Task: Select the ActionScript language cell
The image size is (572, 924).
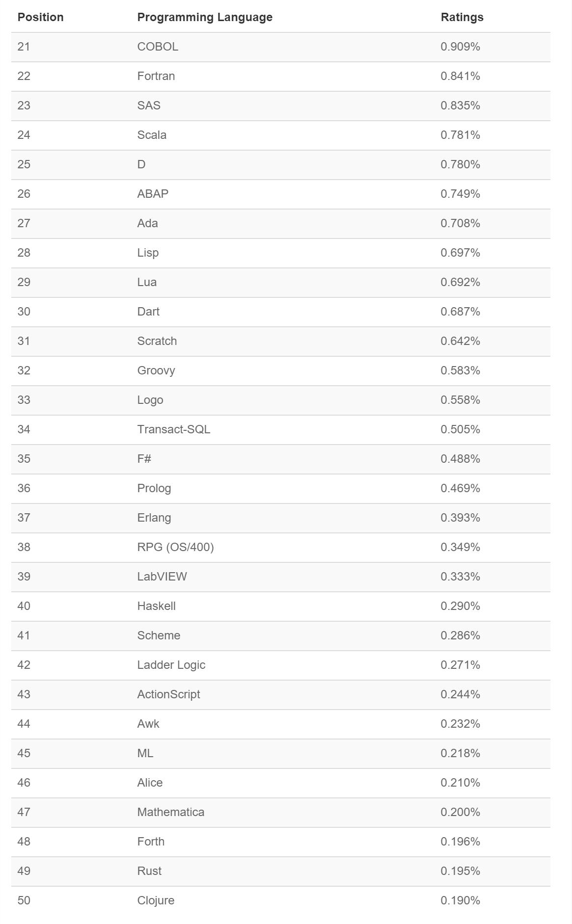Action: click(168, 694)
